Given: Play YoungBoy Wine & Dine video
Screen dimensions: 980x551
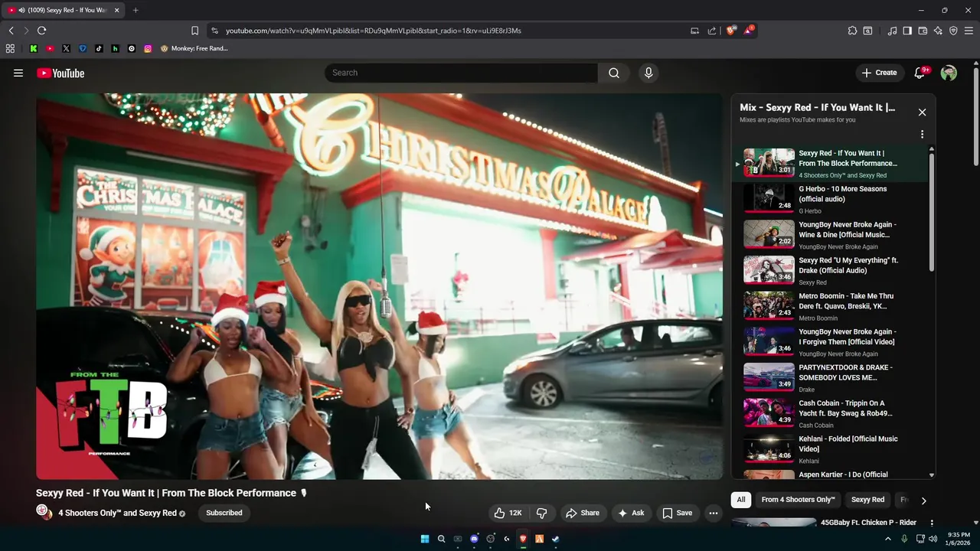Looking at the screenshot, I should pyautogui.click(x=833, y=235).
